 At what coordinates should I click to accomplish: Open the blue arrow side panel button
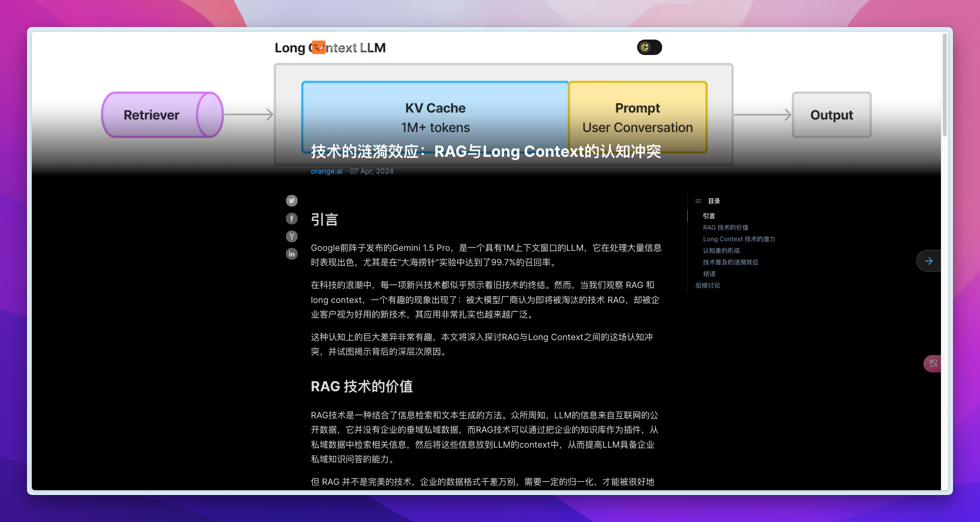click(x=929, y=261)
